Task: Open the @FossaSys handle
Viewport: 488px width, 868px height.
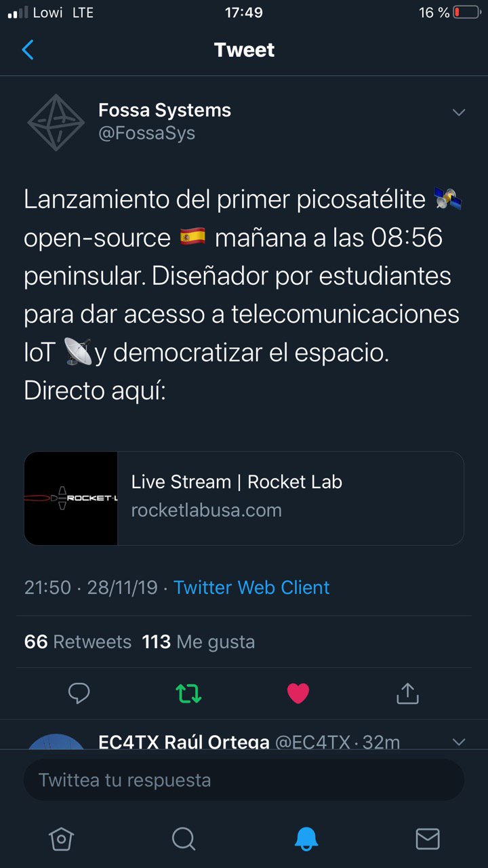Action: pyautogui.click(x=147, y=134)
